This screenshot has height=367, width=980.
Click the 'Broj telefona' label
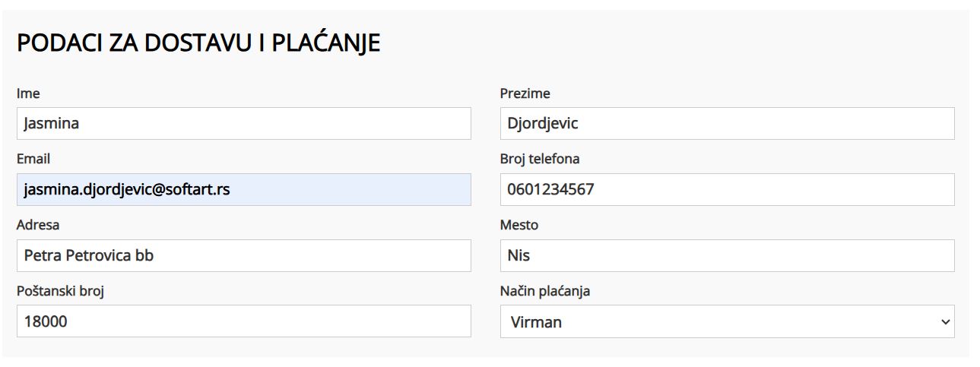pyautogui.click(x=540, y=159)
